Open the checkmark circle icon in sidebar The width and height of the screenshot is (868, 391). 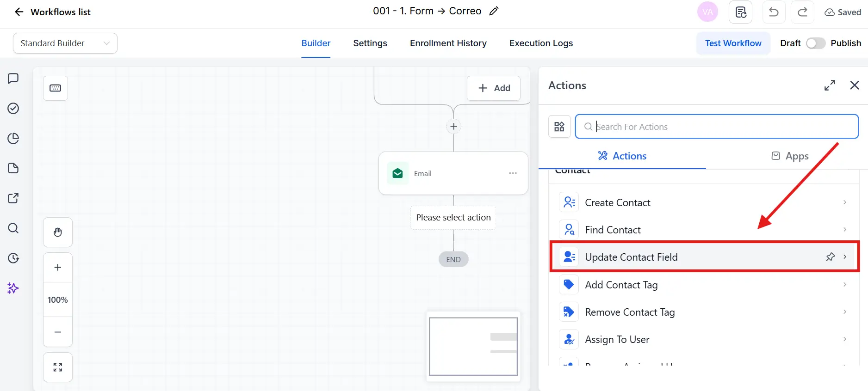click(x=13, y=108)
